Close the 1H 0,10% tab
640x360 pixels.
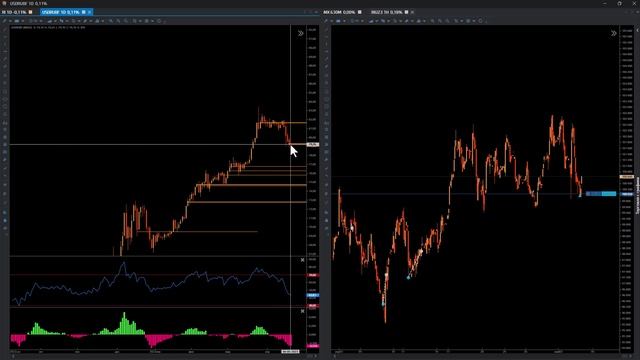coord(412,12)
